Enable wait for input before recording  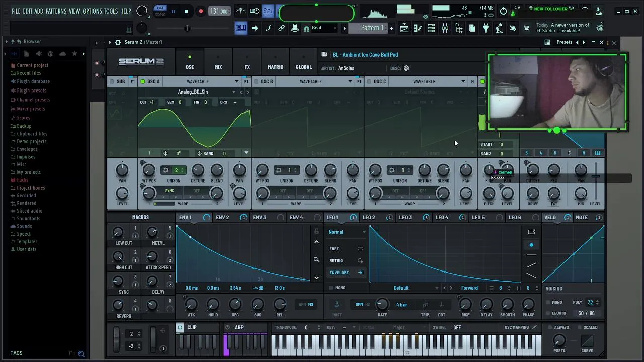pyautogui.click(x=255, y=11)
